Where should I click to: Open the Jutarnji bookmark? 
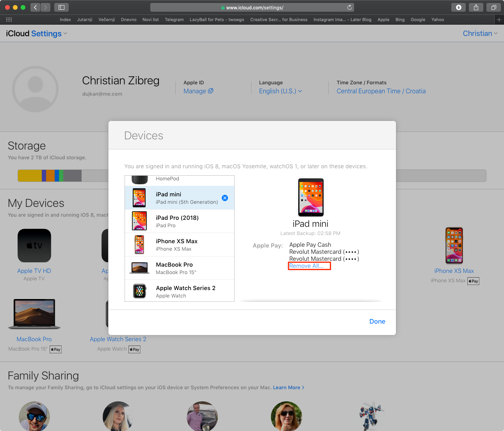(x=85, y=20)
